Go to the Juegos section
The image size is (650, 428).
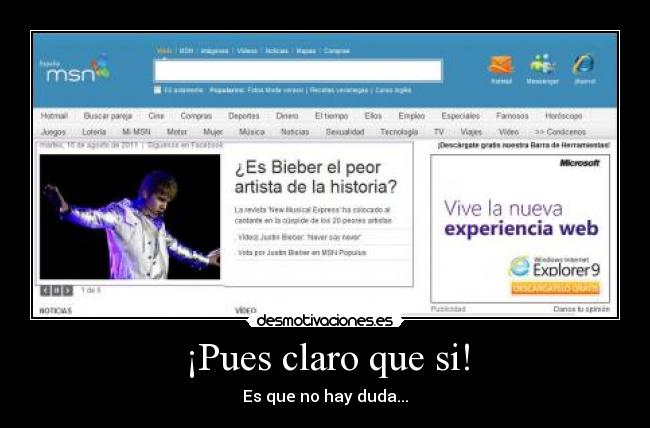pyautogui.click(x=53, y=132)
